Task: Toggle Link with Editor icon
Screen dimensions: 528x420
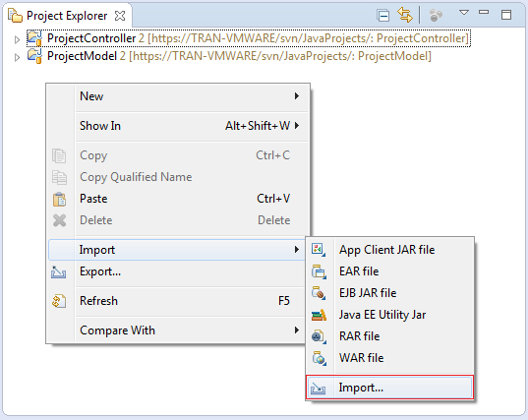Action: [x=404, y=15]
